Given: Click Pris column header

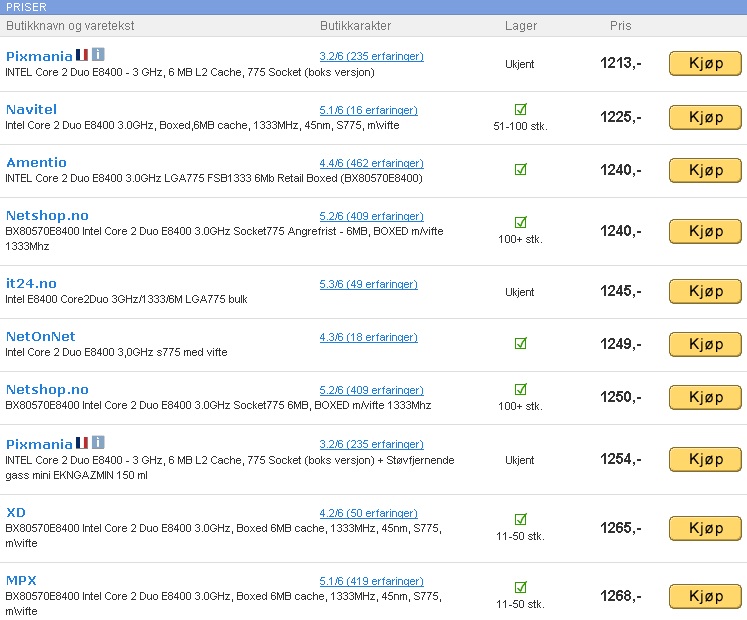Looking at the screenshot, I should [x=620, y=26].
